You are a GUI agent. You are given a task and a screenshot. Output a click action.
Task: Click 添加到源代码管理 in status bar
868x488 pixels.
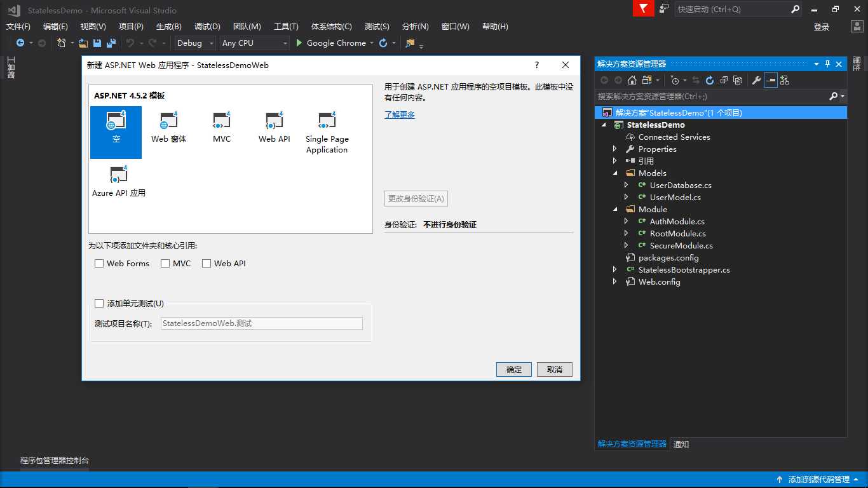pyautogui.click(x=818, y=480)
